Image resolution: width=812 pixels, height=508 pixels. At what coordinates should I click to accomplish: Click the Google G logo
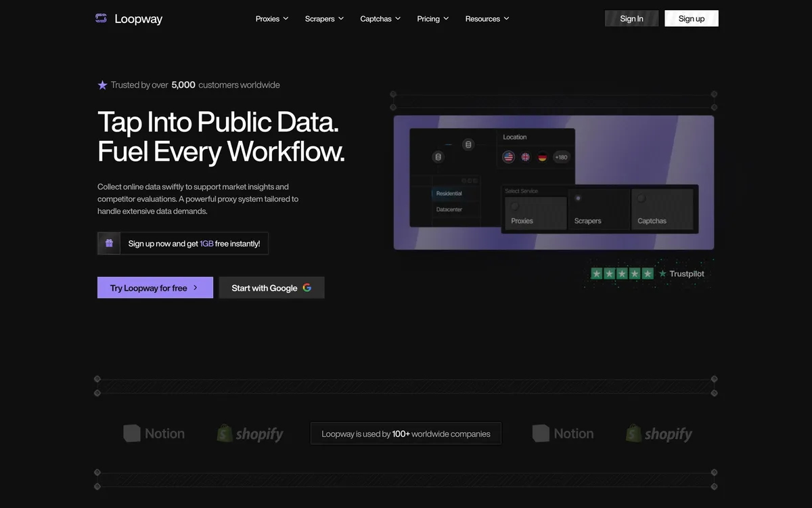[x=307, y=287]
